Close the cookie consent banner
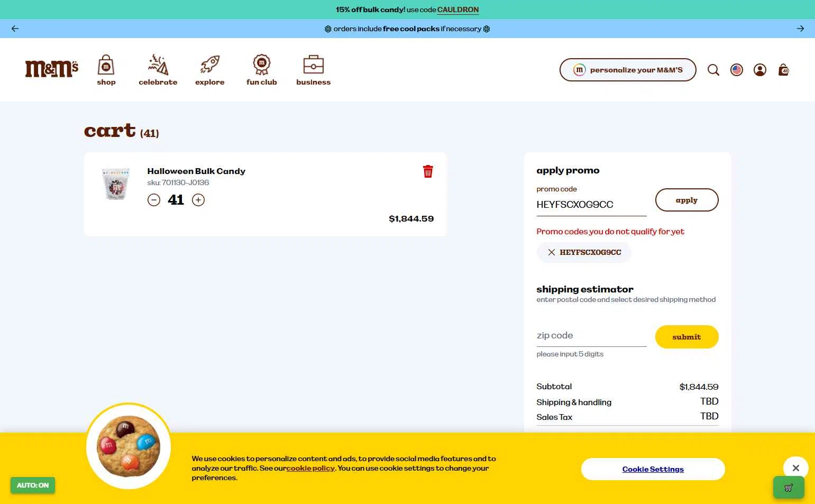Image resolution: width=815 pixels, height=504 pixels. click(x=796, y=468)
